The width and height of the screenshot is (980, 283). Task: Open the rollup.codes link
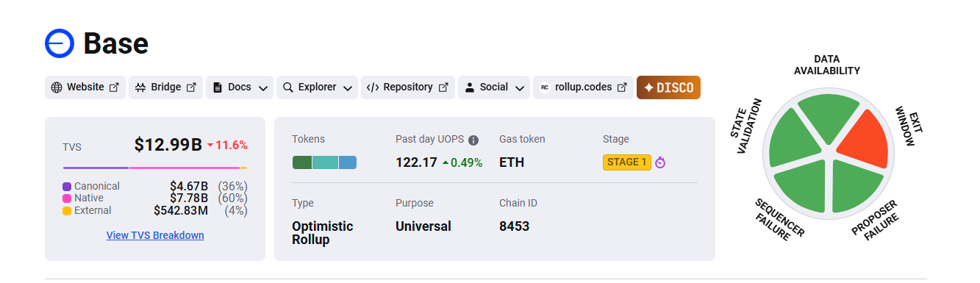tap(583, 87)
